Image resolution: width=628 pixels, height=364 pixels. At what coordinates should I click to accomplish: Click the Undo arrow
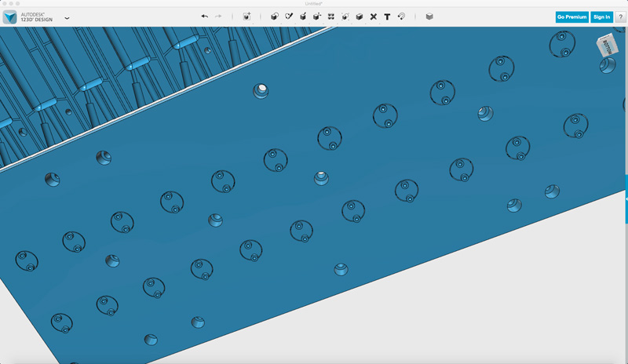[x=205, y=16]
